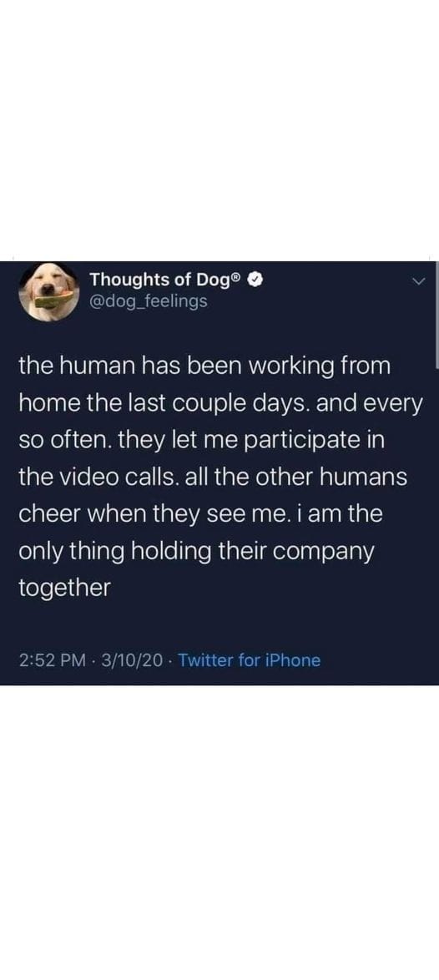Image resolution: width=439 pixels, height=980 pixels.
Task: Click the word 'together' ending the tweet
Action: click(x=64, y=589)
